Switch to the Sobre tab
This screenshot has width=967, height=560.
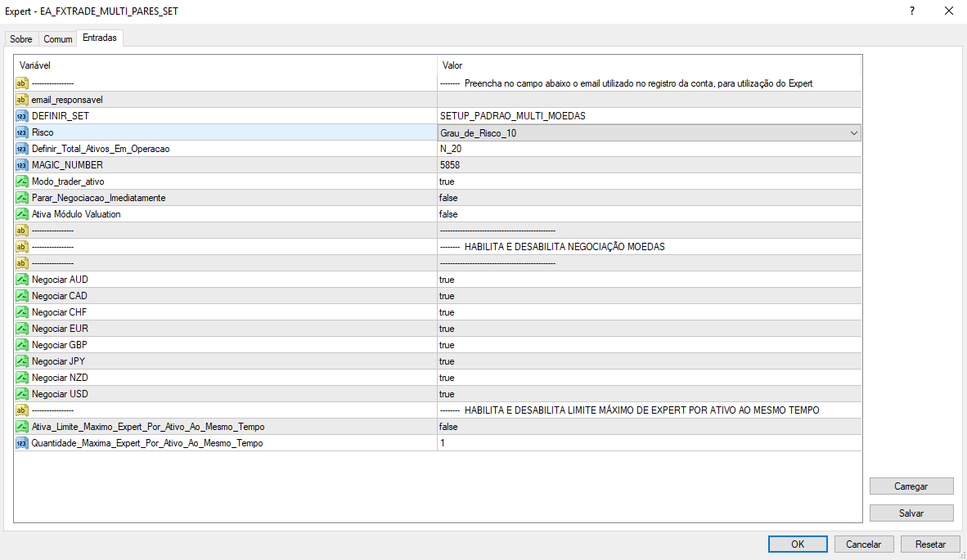(x=21, y=39)
